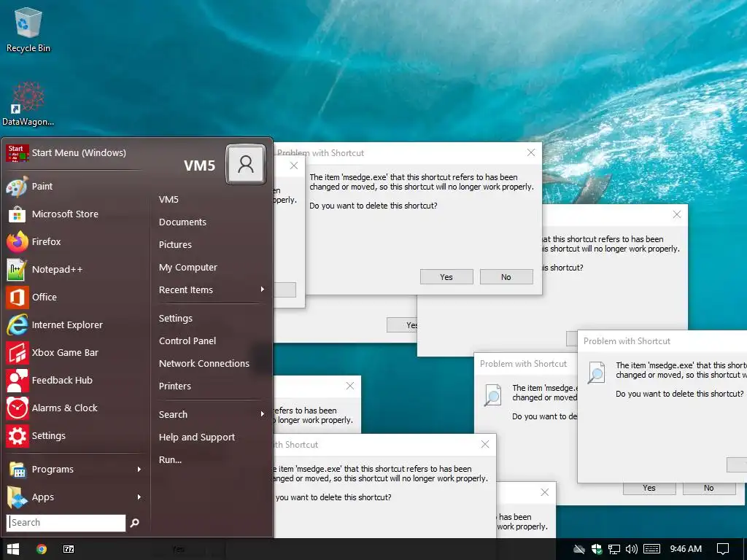Screen dimensions: 747x560
Task: Open Control Panel
Action: click(187, 341)
